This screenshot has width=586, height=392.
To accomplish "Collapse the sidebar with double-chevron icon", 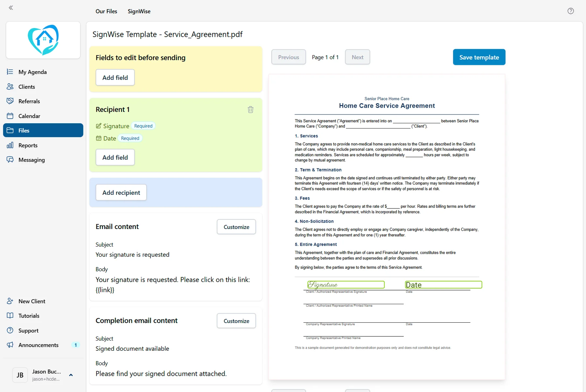I will click(x=11, y=7).
